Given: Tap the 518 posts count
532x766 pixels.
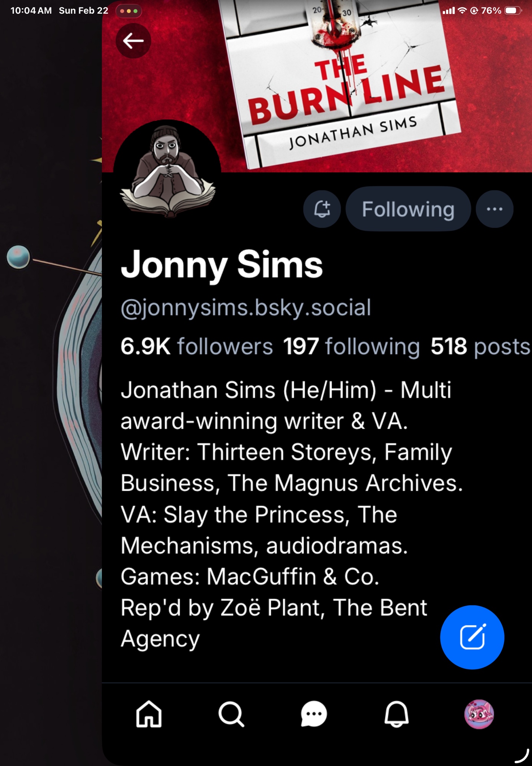Looking at the screenshot, I should (x=480, y=347).
